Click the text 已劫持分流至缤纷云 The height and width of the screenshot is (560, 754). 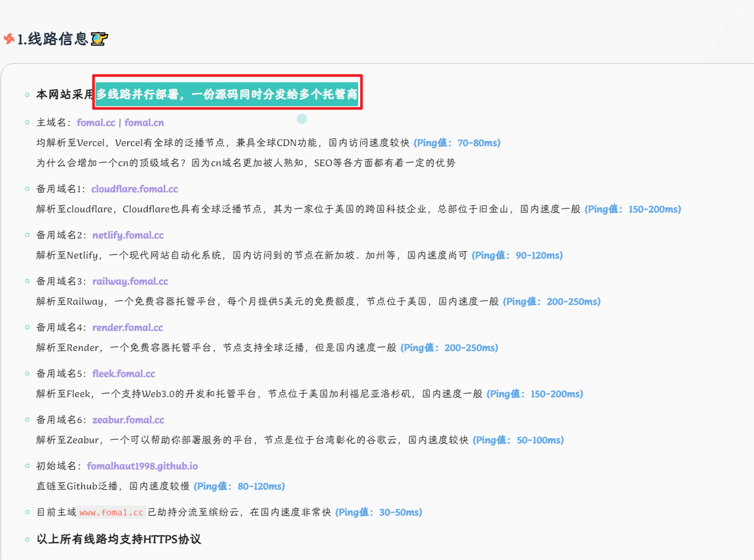pos(193,512)
